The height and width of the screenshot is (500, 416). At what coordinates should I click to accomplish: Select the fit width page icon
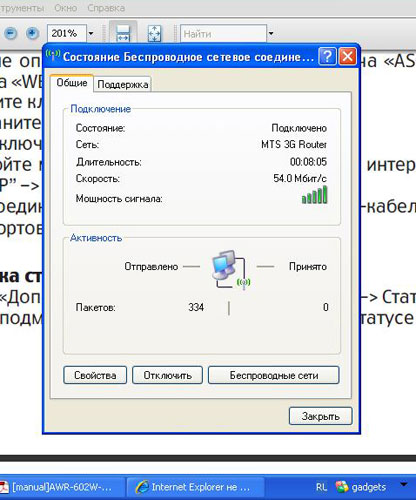(x=123, y=33)
